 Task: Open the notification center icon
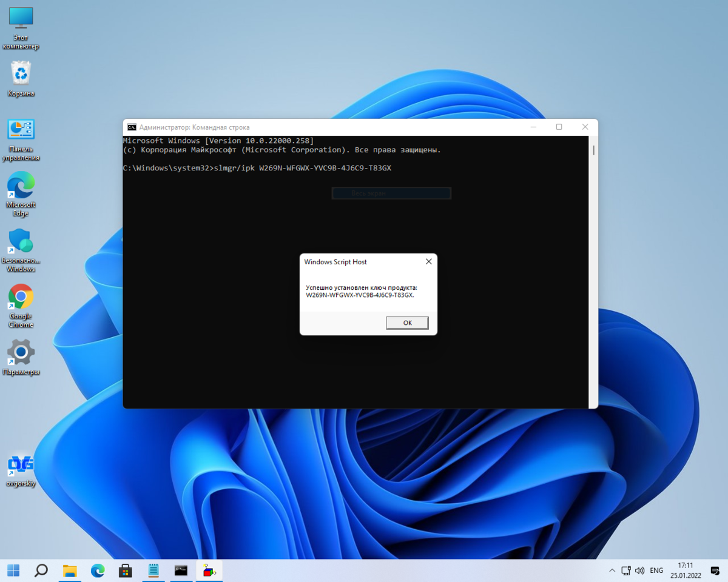coord(715,570)
